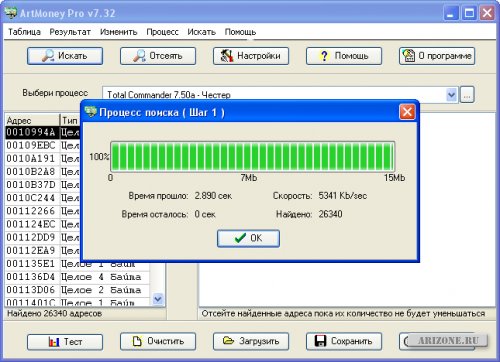
Task: Open the Результат menu
Action: click(x=70, y=32)
